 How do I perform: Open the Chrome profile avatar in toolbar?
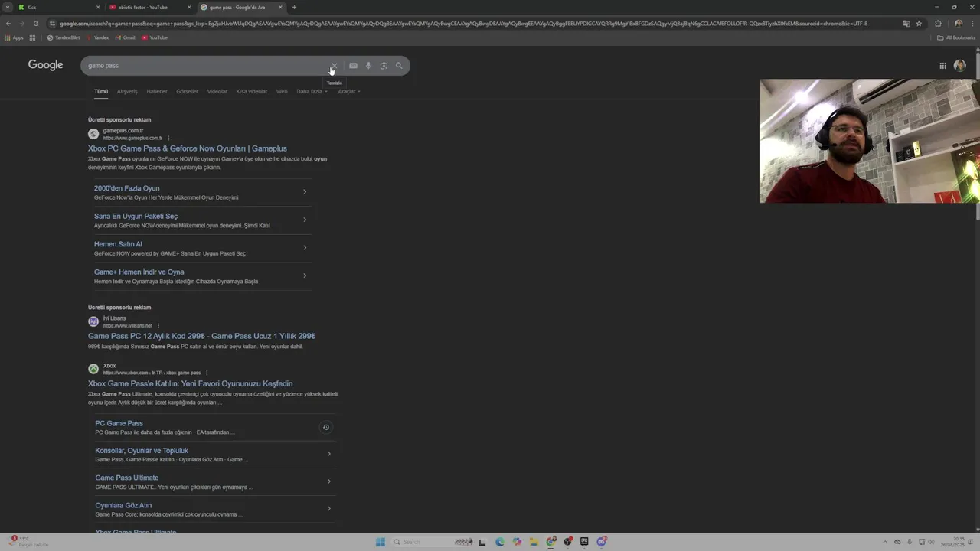959,24
